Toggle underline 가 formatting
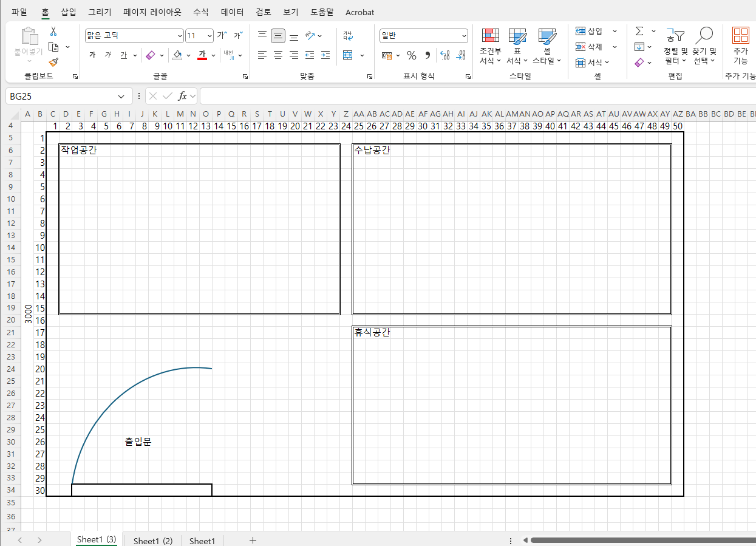756x546 pixels. pyautogui.click(x=124, y=55)
